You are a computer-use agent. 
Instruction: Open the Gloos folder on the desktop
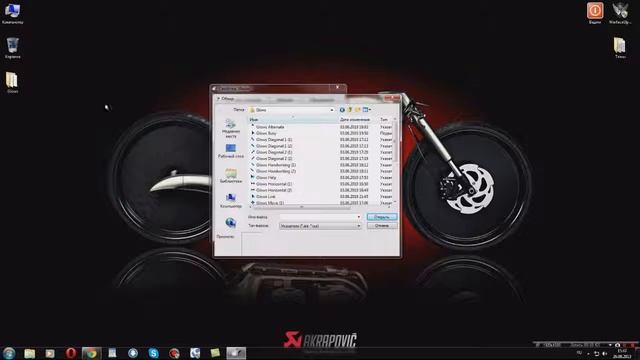click(12, 82)
